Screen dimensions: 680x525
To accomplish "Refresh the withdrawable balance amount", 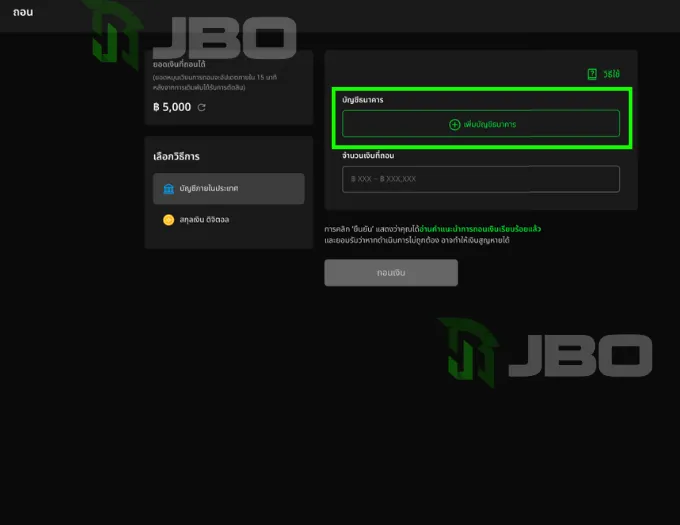I will point(202,107).
